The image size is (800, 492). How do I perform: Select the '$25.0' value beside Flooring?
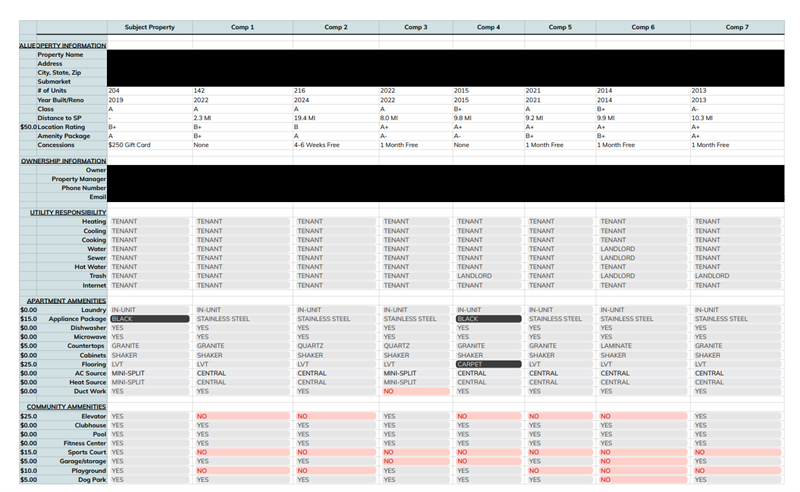(29, 364)
